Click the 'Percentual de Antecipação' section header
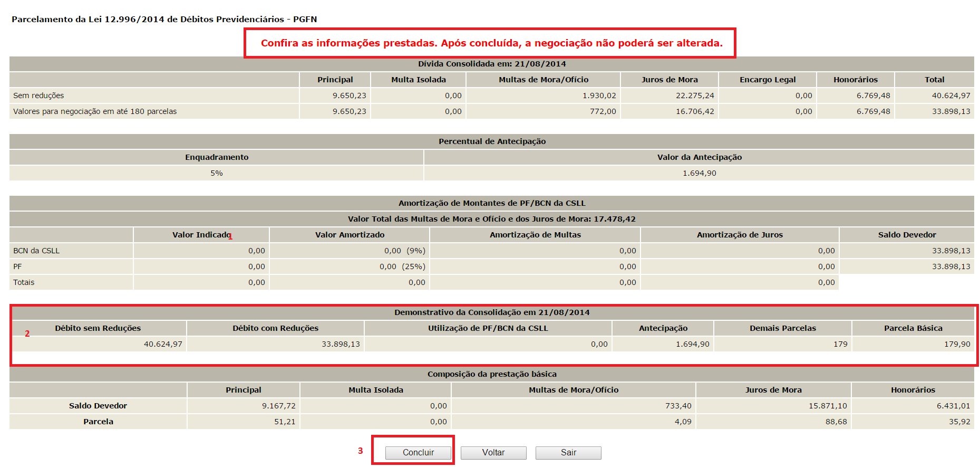Image resolution: width=980 pixels, height=467 pixels. [x=492, y=141]
